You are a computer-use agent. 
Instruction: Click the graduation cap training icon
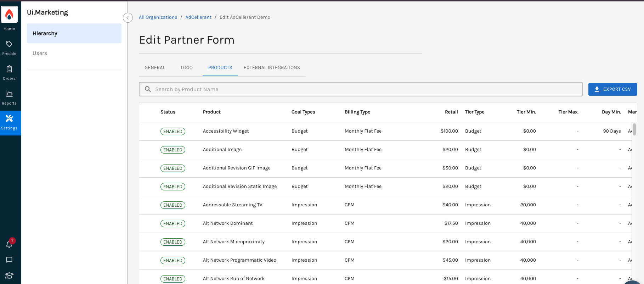pyautogui.click(x=9, y=275)
